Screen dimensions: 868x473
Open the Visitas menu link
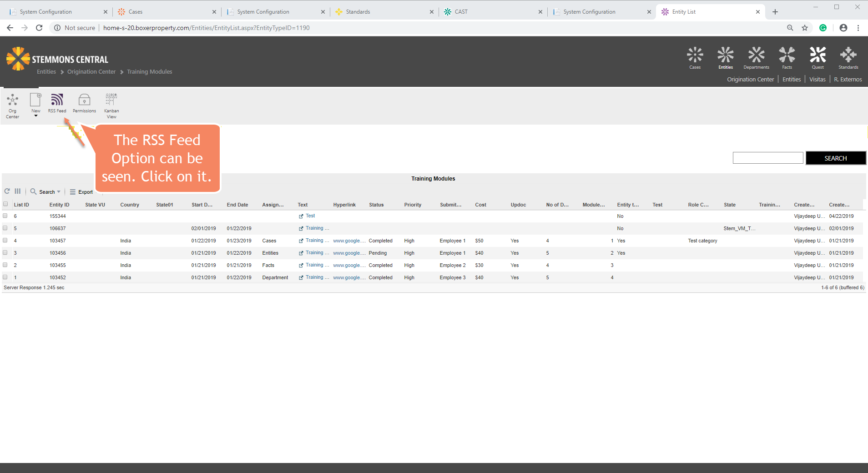click(817, 80)
